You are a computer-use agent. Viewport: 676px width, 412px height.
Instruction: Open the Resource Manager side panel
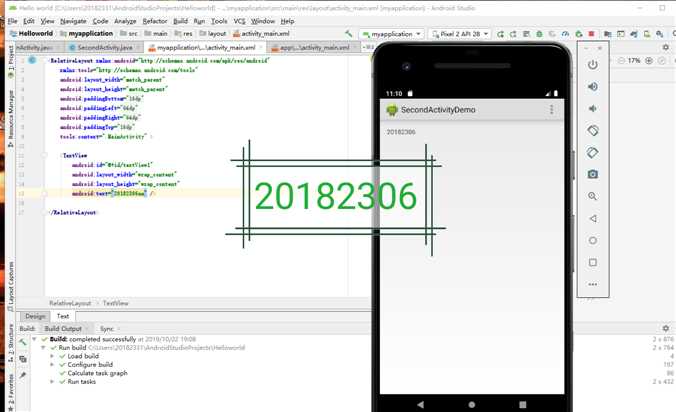click(x=10, y=119)
